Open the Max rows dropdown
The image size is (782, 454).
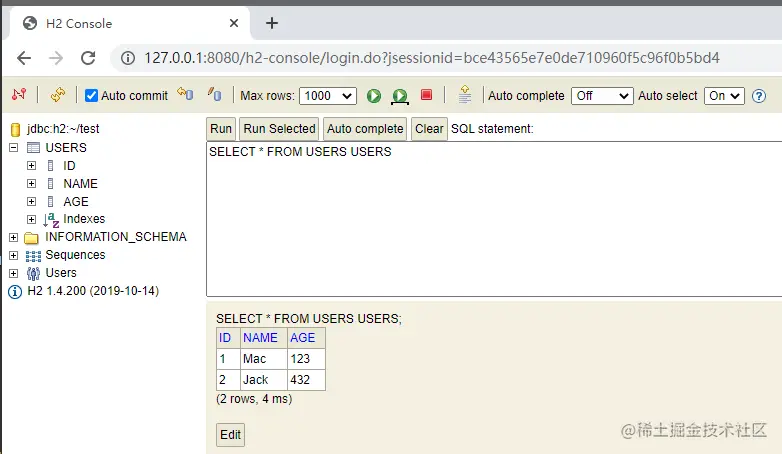[x=328, y=96]
